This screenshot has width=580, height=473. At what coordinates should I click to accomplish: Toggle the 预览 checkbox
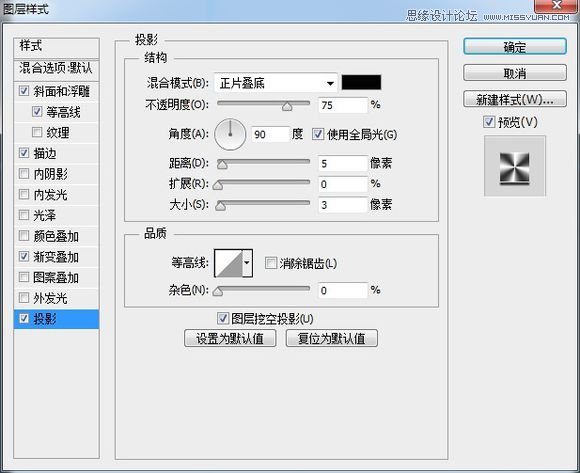click(x=489, y=122)
